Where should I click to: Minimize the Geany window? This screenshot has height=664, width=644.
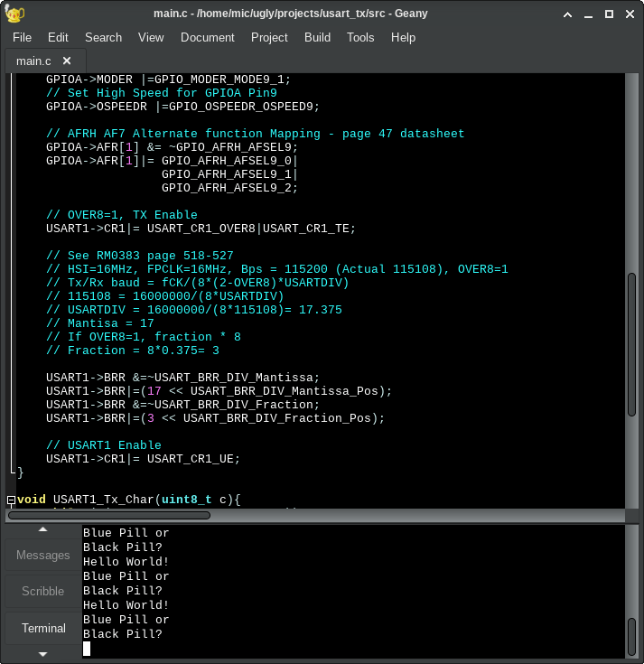click(x=587, y=14)
